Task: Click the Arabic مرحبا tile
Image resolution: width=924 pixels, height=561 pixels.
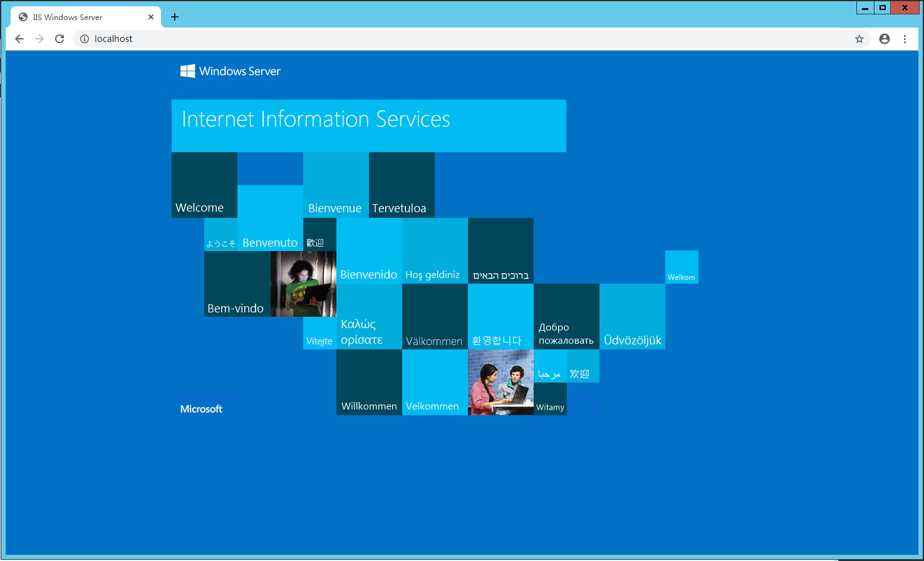Action: [x=550, y=366]
